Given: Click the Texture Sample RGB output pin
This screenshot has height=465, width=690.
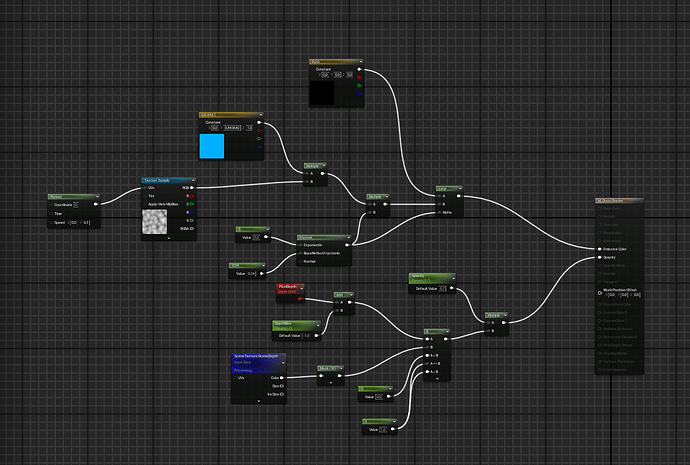Looking at the screenshot, I should pyautogui.click(x=194, y=187).
